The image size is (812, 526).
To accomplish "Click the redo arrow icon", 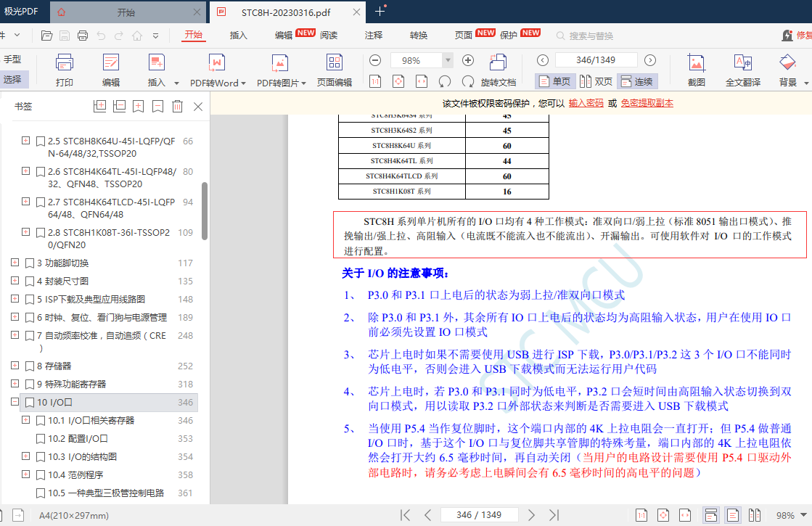I will 118,36.
